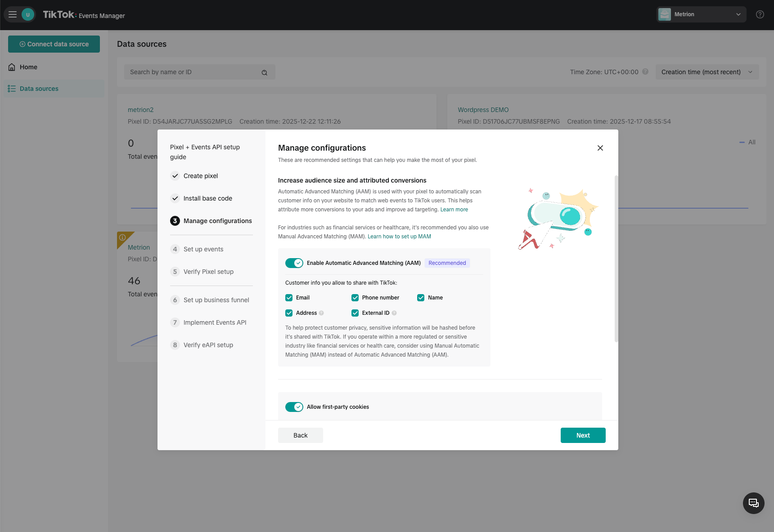This screenshot has width=774, height=532.
Task: Uncheck the Name checkbox
Action: coord(421,298)
